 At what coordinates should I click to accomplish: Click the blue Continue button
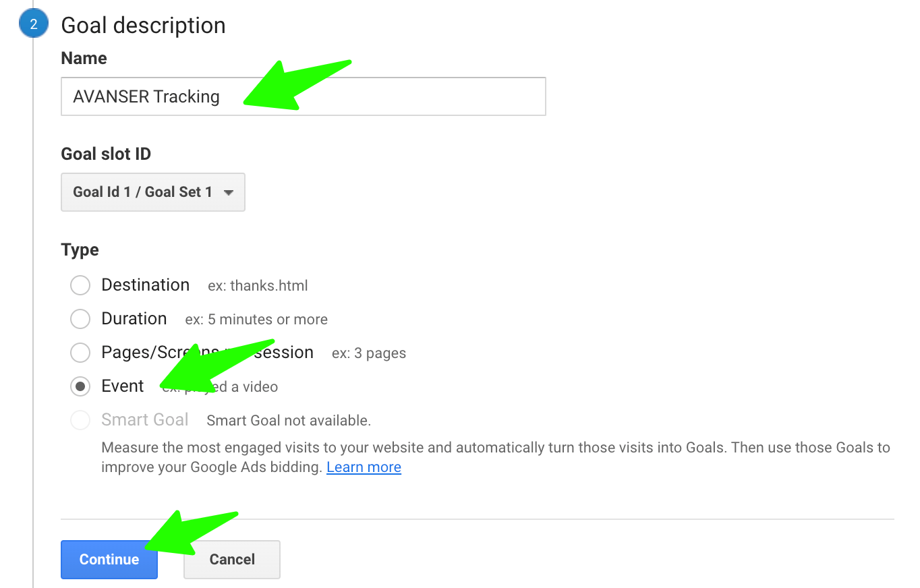click(109, 559)
